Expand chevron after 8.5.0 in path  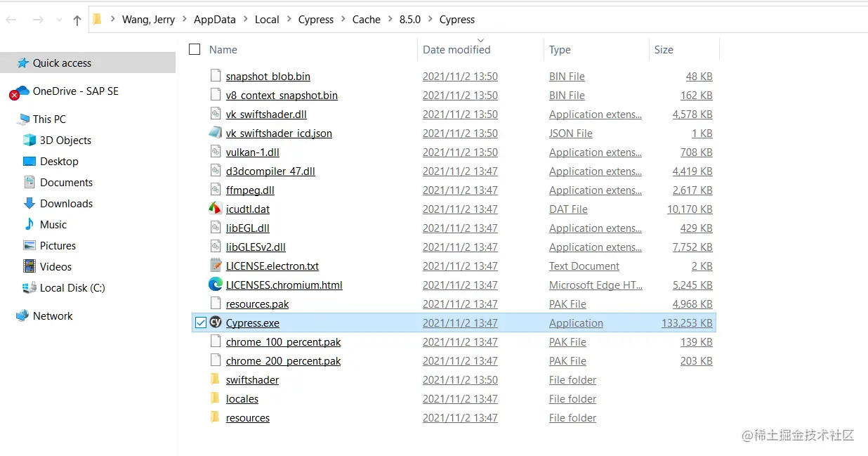point(430,20)
